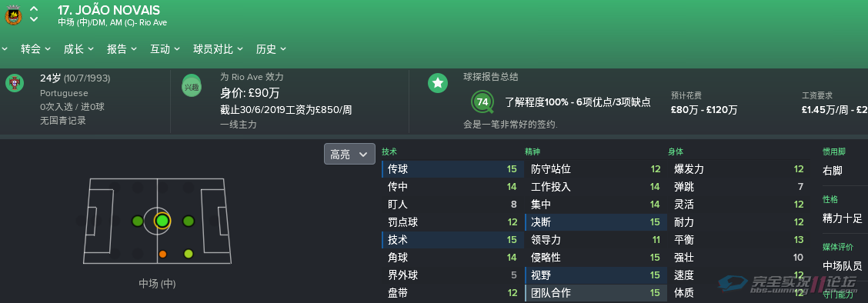The width and height of the screenshot is (868, 303).
Task: Select the 团队合作 teamwork attribute row
Action: 594,293
